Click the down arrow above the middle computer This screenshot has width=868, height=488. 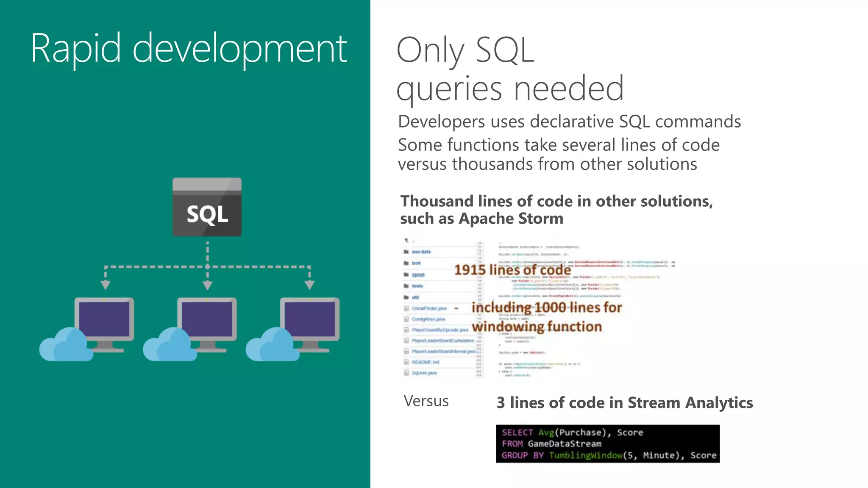(207, 285)
